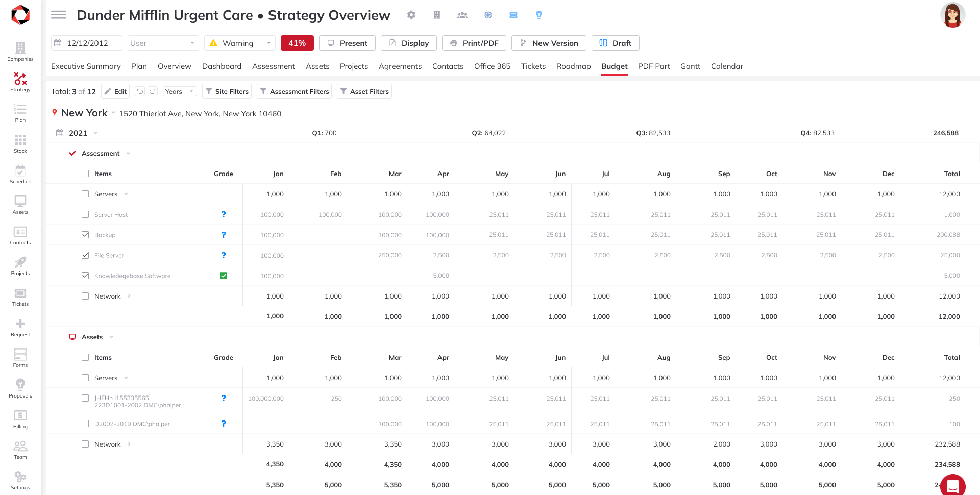Expand the 2021 year dropdown arrow
Viewport: 980px width, 495px height.
point(95,133)
